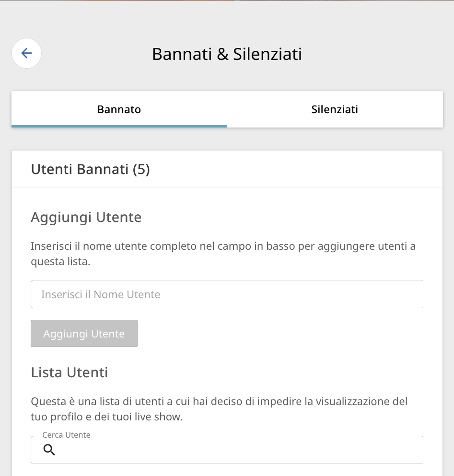This screenshot has height=476, width=454.
Task: Click the Cerca Utente floating label
Action: click(66, 435)
